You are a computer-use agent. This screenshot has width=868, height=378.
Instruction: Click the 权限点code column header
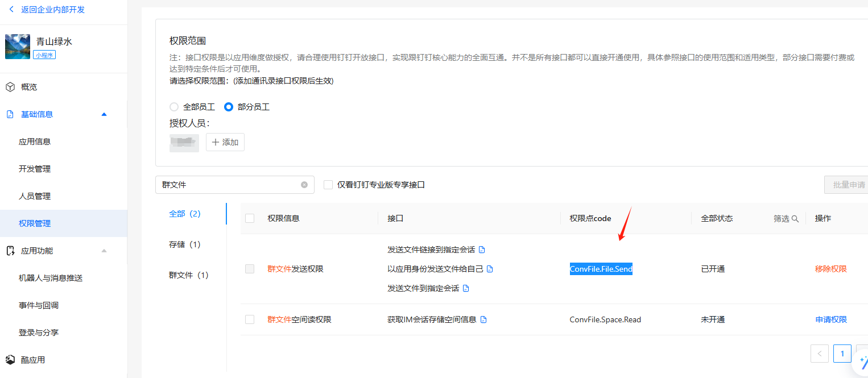(590, 218)
